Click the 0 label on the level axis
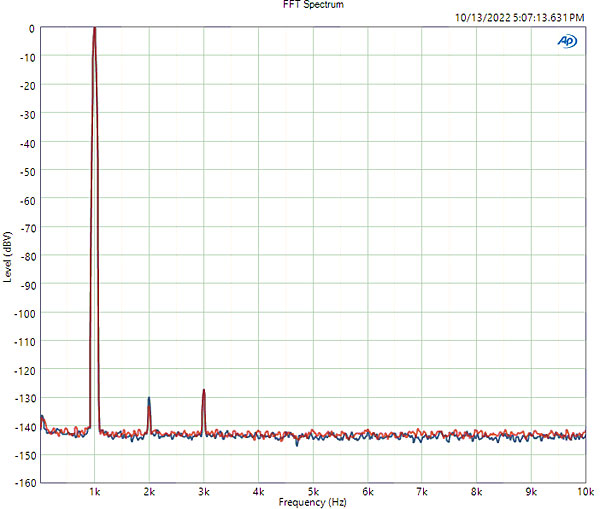600x509 pixels. point(32,28)
